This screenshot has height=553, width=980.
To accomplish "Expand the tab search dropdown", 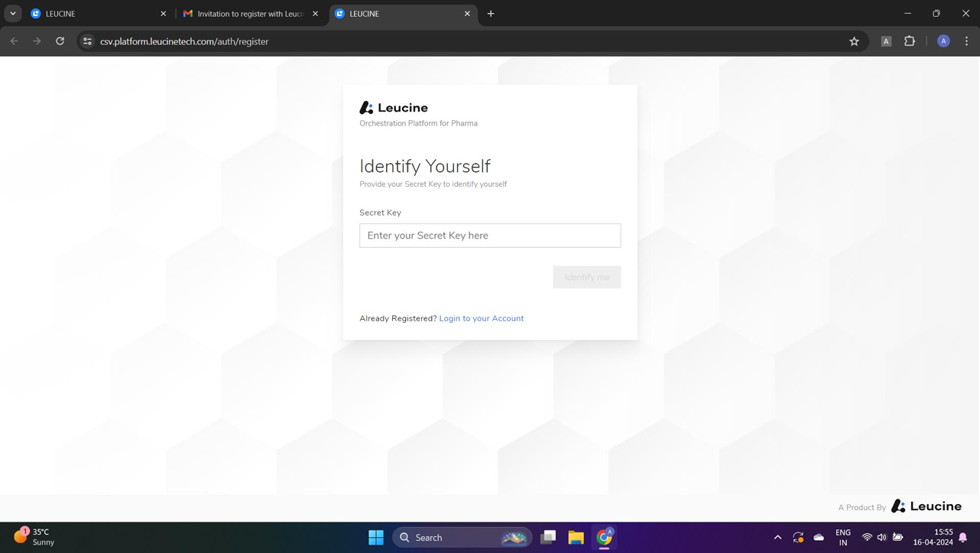I will pyautogui.click(x=13, y=14).
